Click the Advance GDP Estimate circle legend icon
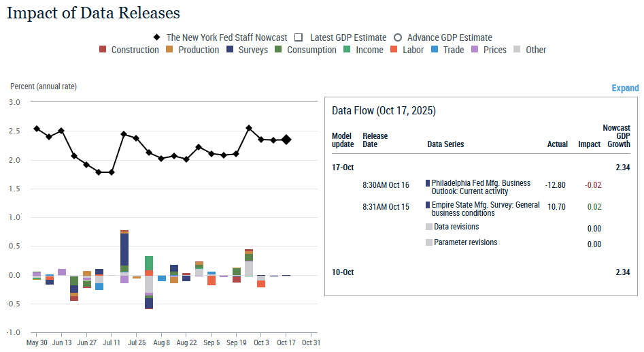 pyautogui.click(x=398, y=37)
